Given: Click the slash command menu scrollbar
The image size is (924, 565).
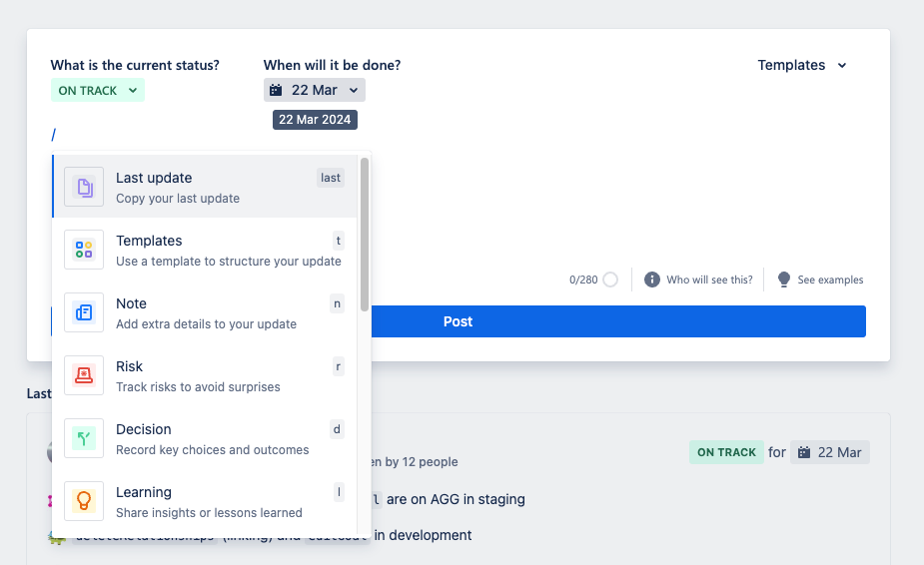Looking at the screenshot, I should click(365, 235).
